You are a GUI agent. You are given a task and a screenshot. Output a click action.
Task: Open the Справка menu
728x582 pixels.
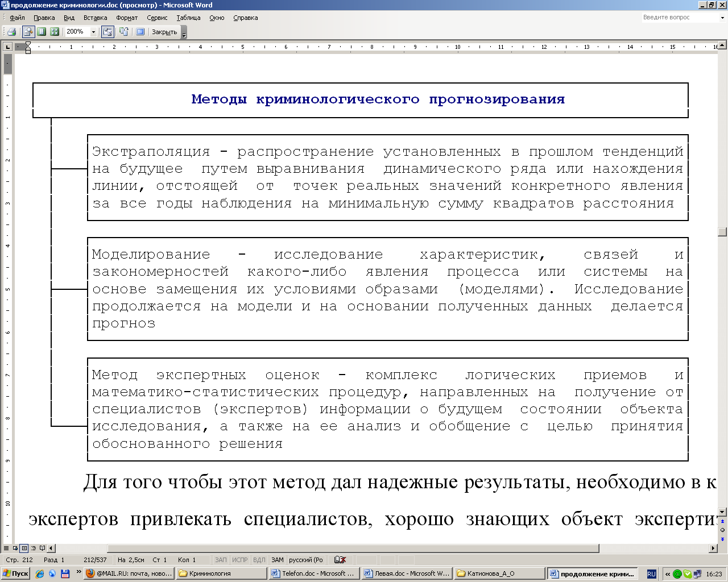[245, 18]
